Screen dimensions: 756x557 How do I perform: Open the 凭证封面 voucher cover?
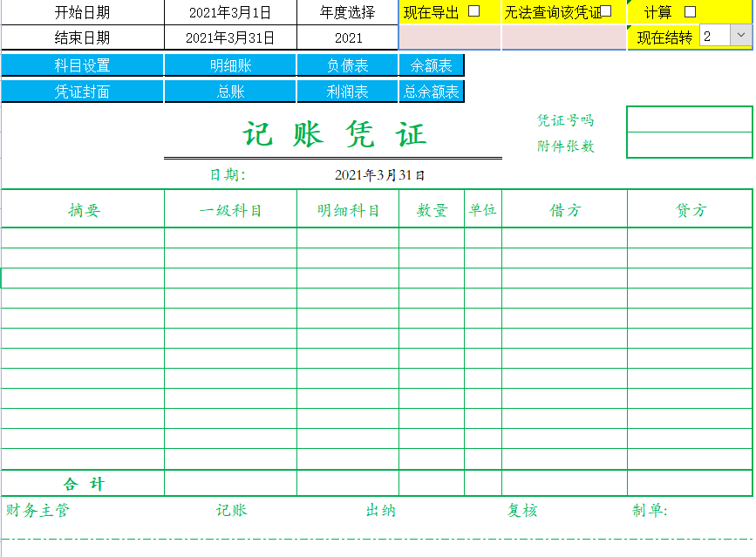pos(83,90)
